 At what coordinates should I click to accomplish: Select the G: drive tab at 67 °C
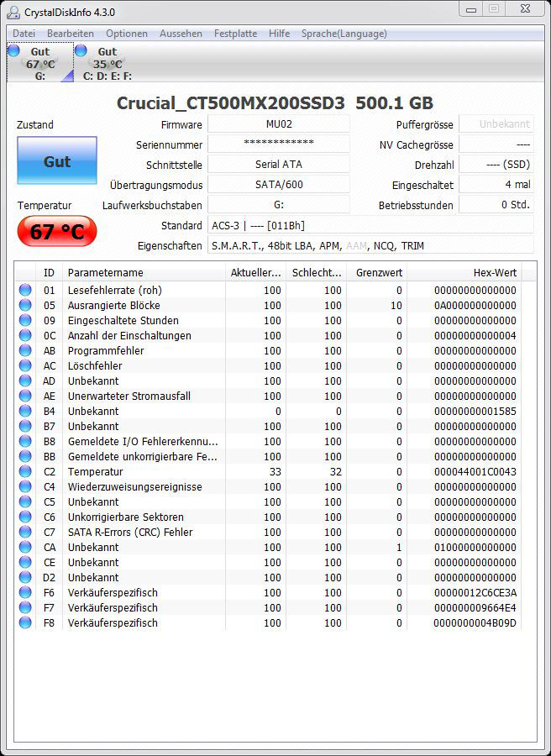40,63
